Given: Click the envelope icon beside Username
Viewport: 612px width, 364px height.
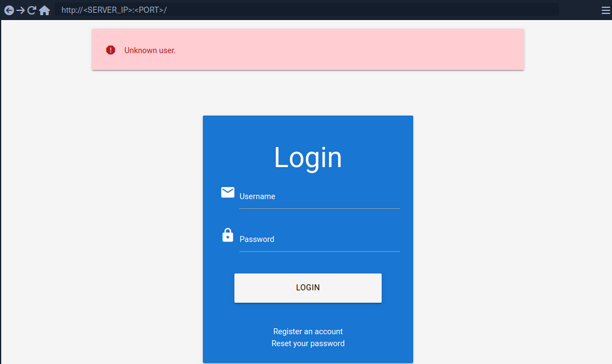Looking at the screenshot, I should (228, 192).
